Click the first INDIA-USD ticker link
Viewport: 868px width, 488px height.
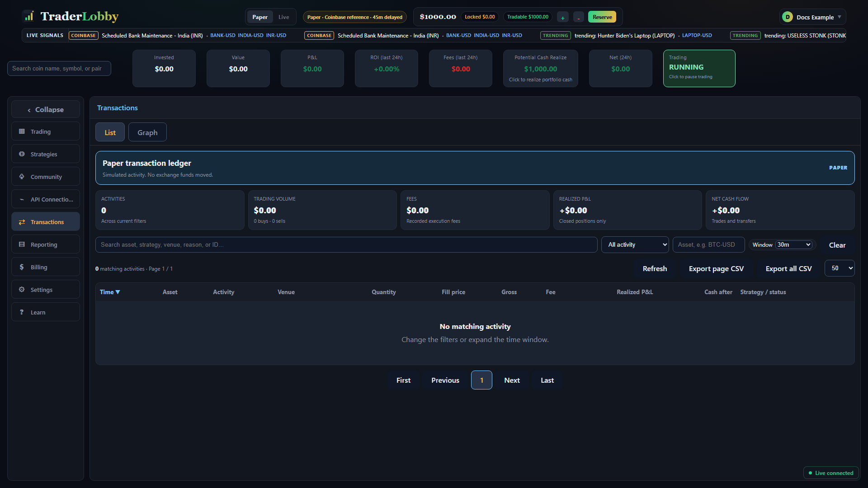tap(250, 35)
